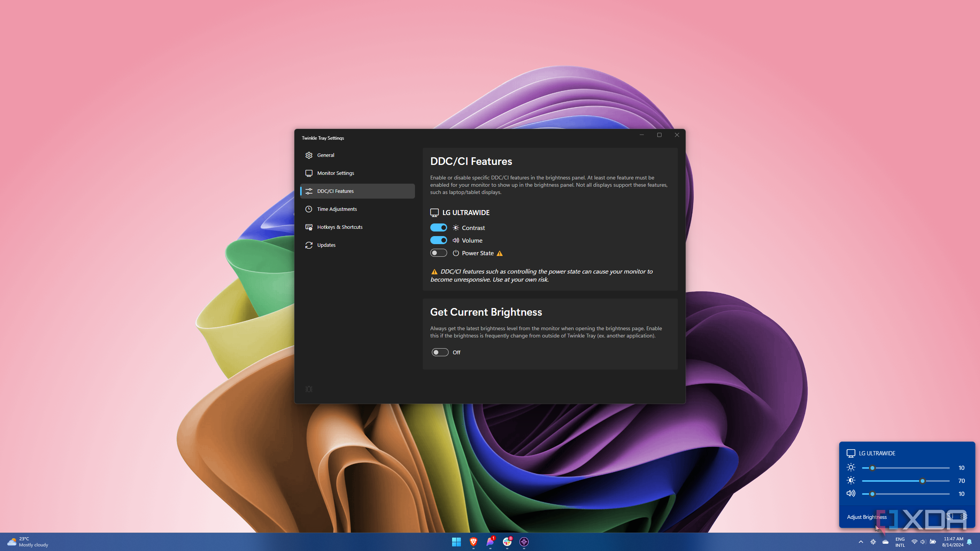Turn off the Volume DDC/CI toggle
980x551 pixels.
point(438,240)
